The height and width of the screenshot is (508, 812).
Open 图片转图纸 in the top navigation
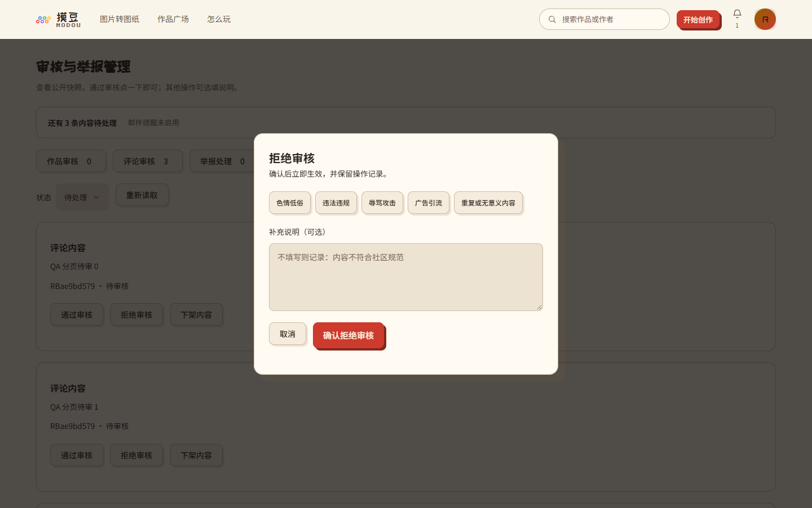pyautogui.click(x=120, y=19)
